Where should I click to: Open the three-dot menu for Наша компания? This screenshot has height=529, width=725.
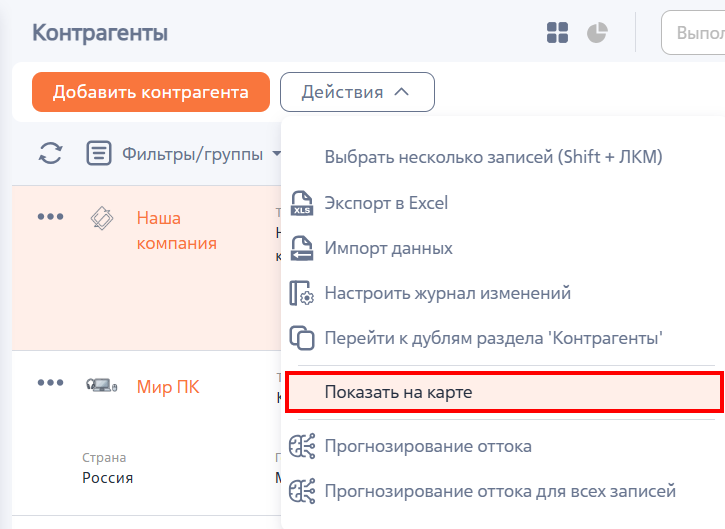tap(50, 216)
